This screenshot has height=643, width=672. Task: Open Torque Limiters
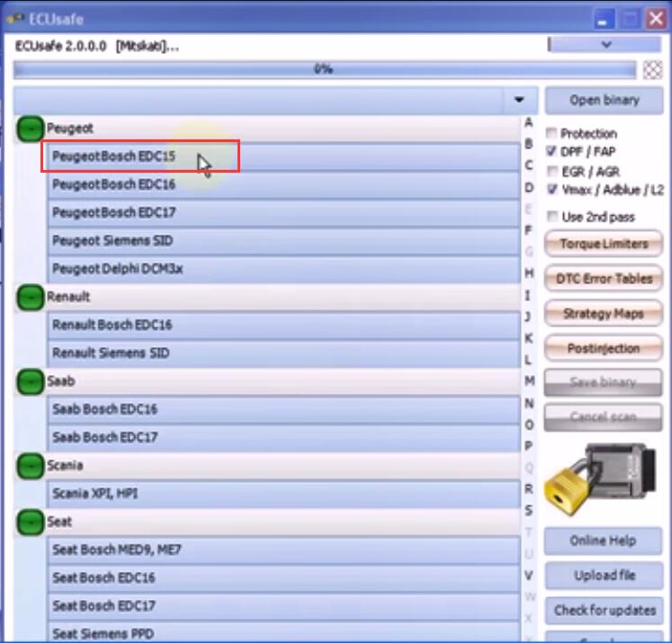604,244
